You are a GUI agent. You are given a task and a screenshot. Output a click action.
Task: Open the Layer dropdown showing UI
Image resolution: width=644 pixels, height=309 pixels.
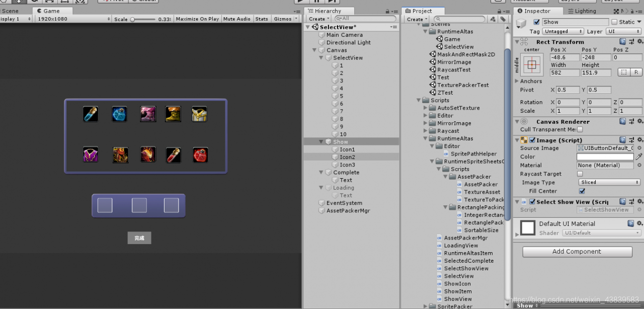[623, 31]
